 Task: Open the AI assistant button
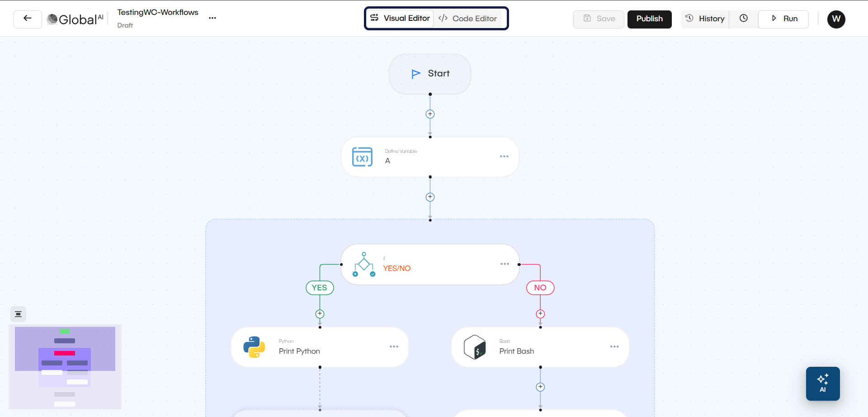pos(822,384)
